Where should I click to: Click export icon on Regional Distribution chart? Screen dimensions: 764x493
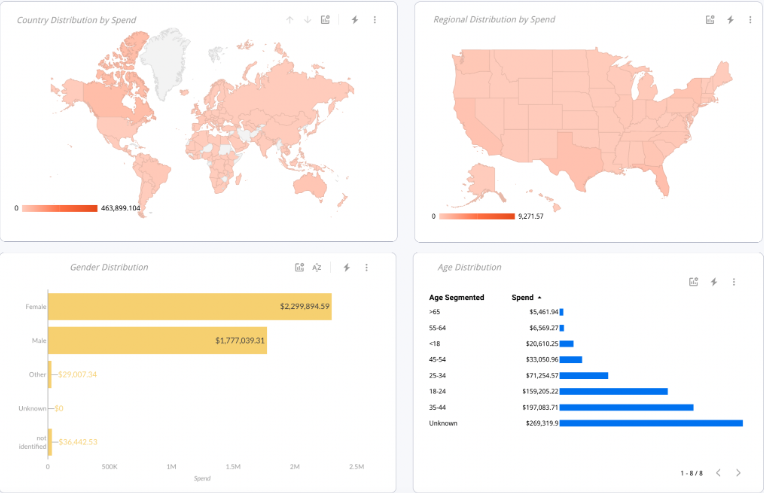coord(710,20)
